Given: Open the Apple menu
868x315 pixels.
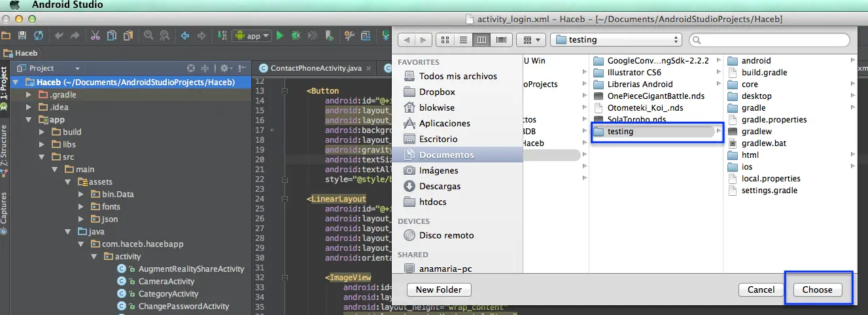Looking at the screenshot, I should point(13,5).
